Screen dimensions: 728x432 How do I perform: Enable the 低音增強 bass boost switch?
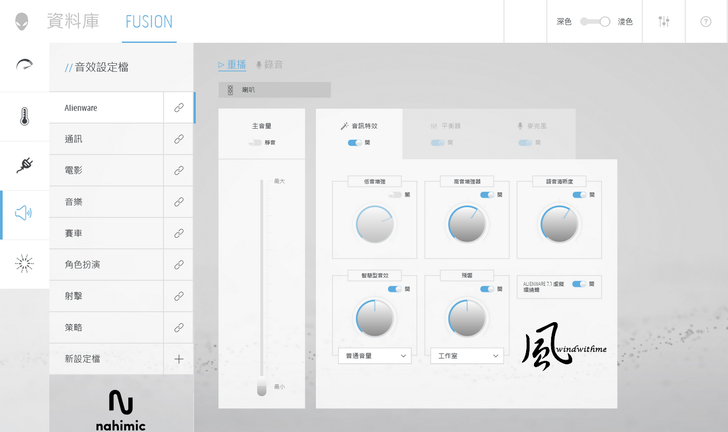click(x=395, y=195)
